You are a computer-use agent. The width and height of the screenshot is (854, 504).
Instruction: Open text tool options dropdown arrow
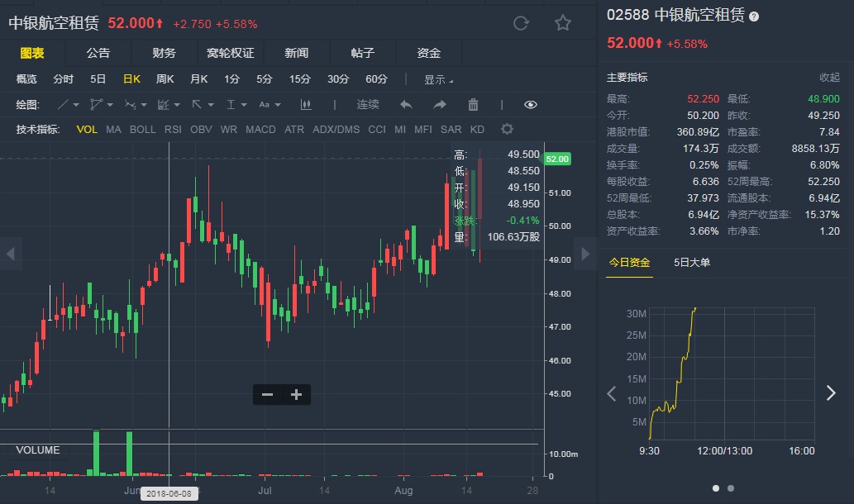278,105
